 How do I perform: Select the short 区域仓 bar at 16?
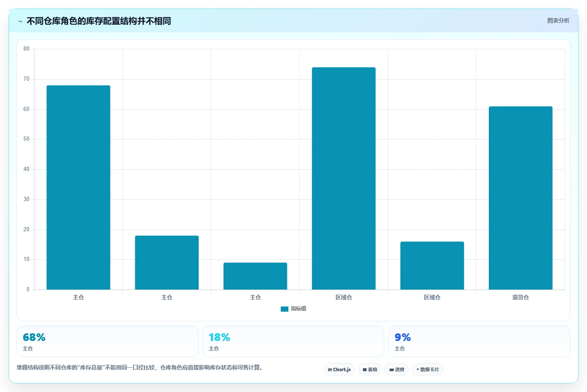432,266
